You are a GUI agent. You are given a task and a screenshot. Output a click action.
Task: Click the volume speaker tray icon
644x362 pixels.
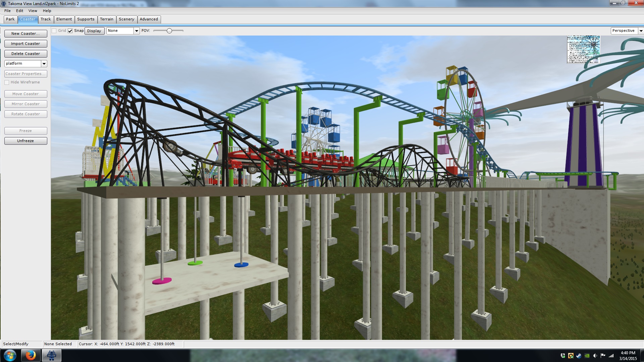[x=595, y=356]
